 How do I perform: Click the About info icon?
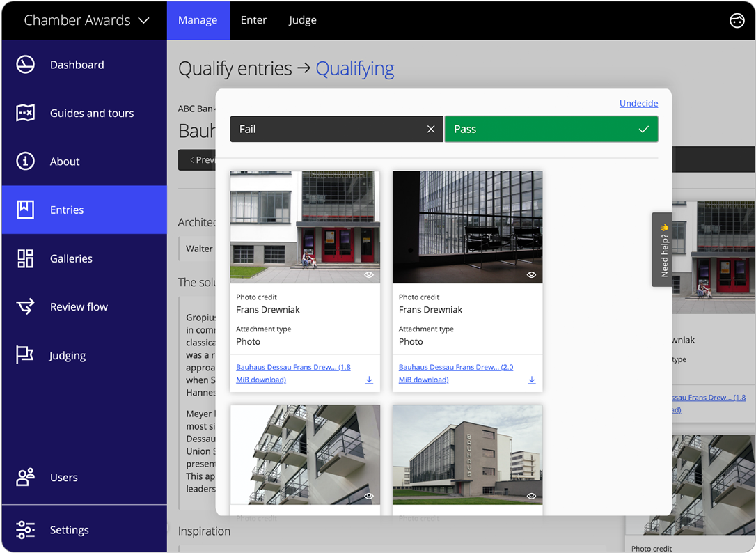tap(26, 162)
